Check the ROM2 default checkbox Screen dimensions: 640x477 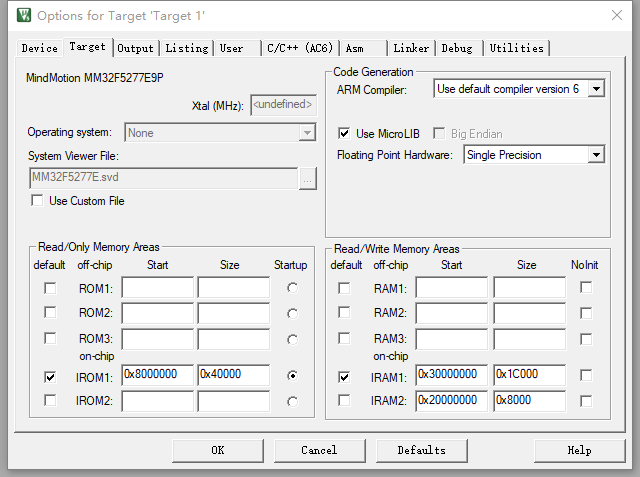tap(50, 312)
